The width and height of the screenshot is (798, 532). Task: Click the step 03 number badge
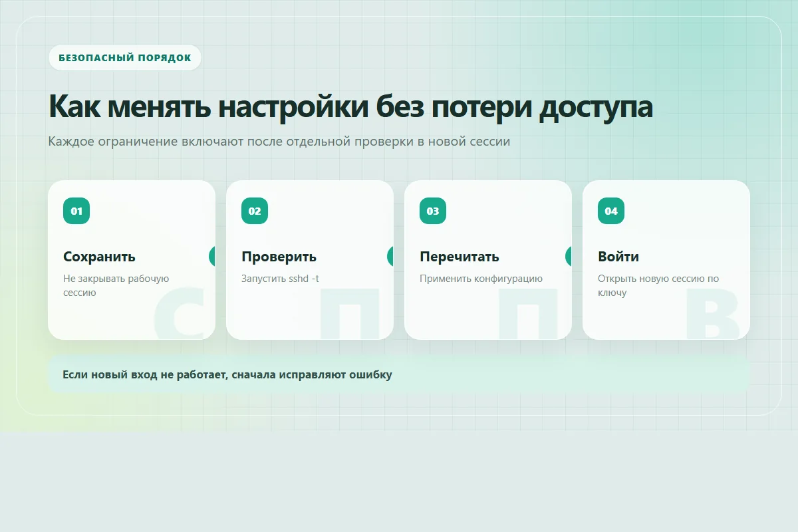click(x=433, y=211)
